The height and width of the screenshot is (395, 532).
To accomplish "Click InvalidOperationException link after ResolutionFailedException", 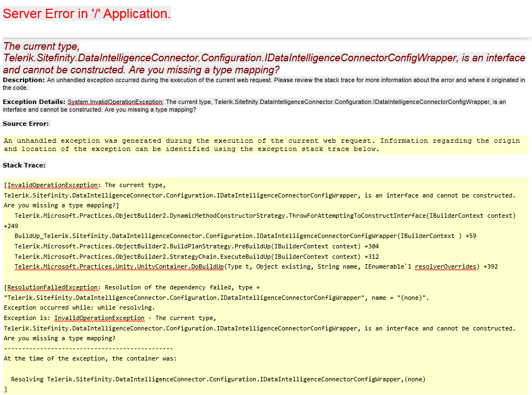I will [99, 317].
